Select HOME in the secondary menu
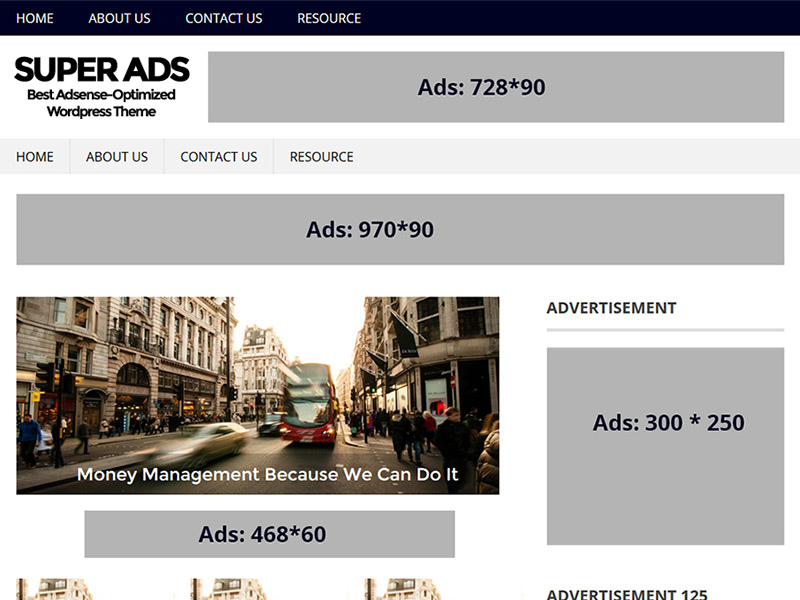 click(x=34, y=157)
